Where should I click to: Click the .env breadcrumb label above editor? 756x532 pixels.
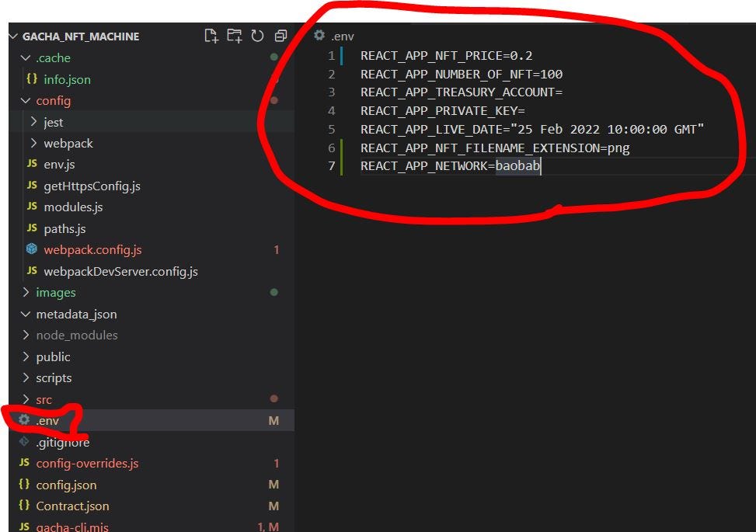tap(343, 37)
